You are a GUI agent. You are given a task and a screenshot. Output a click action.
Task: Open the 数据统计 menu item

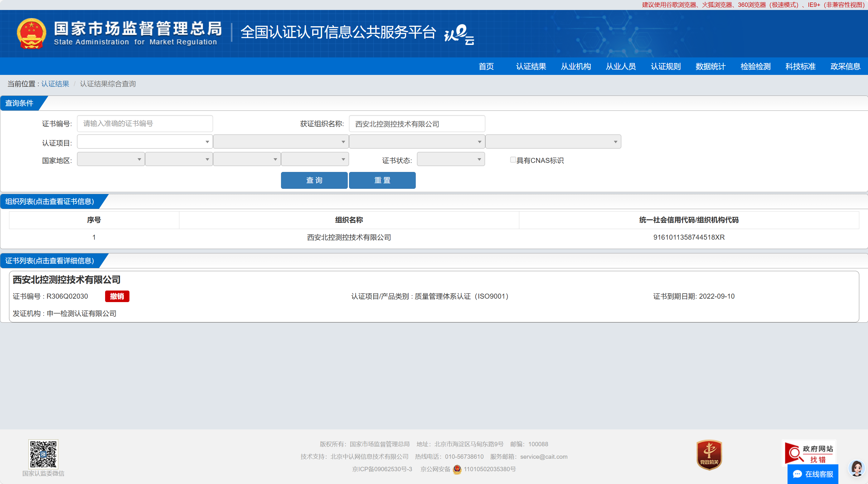tap(710, 66)
